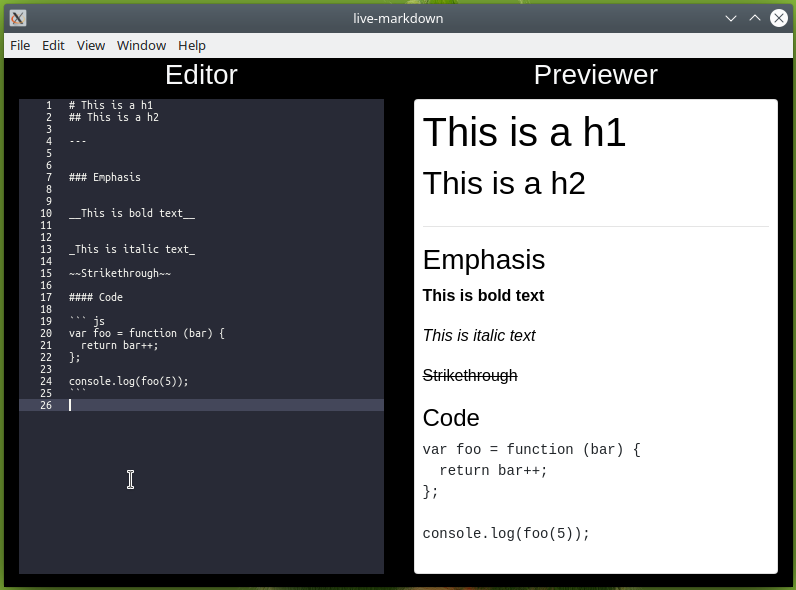This screenshot has width=796, height=590.
Task: Click 'var foo = function (bar) {' in editor
Action: pyautogui.click(x=147, y=333)
